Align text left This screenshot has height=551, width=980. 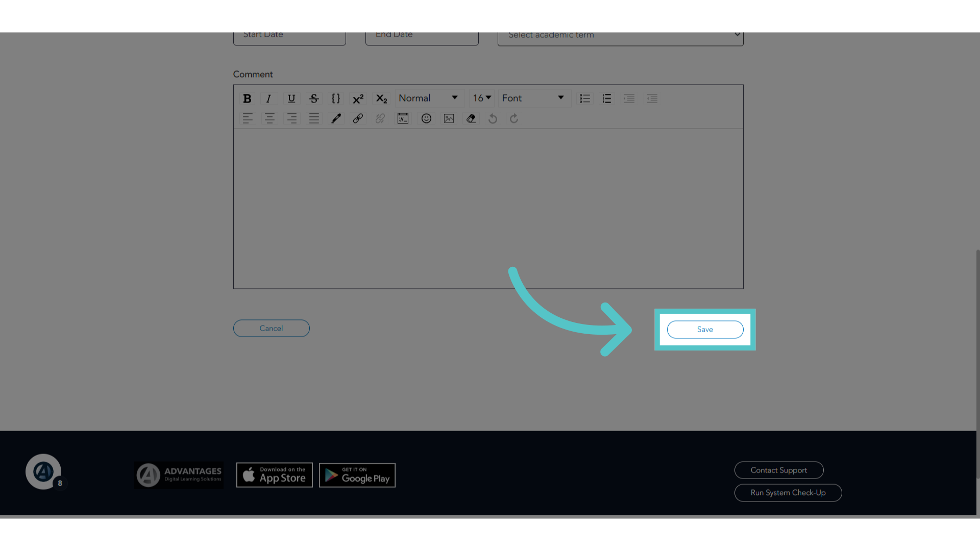tap(248, 119)
